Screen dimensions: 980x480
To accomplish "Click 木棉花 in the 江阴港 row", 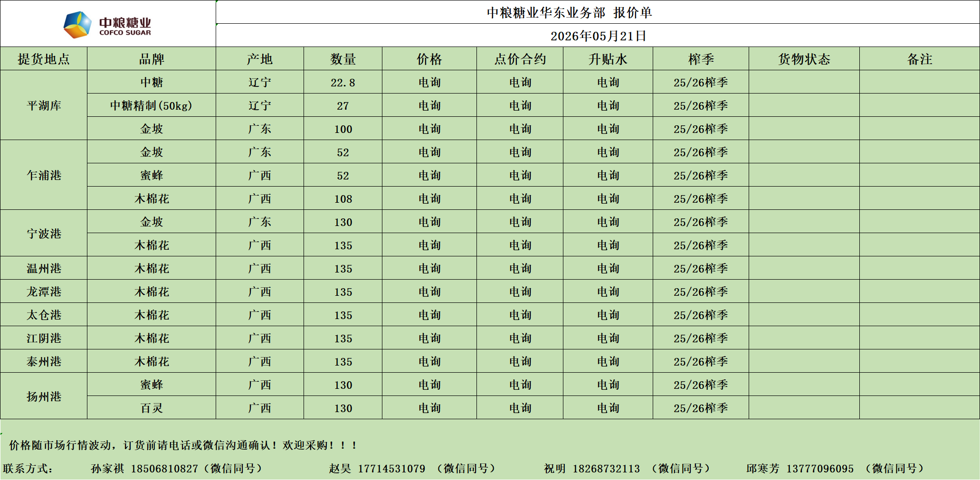I will tap(152, 338).
